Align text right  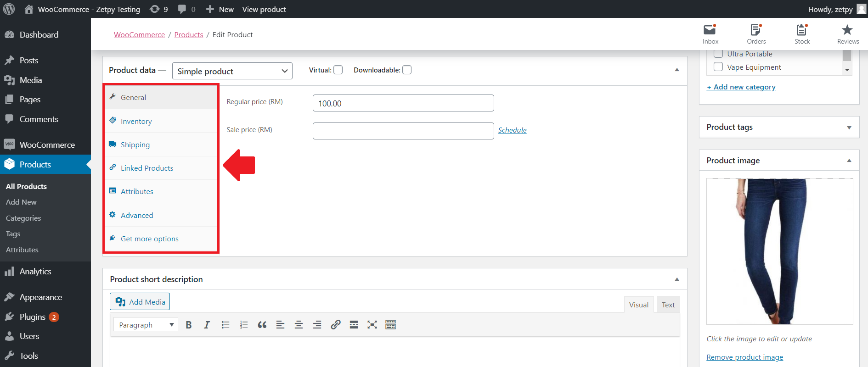[x=317, y=325]
